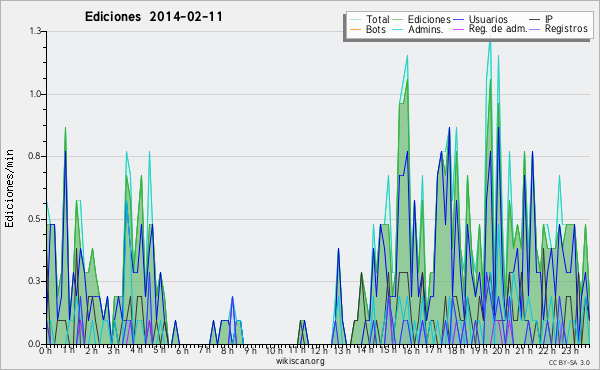The image size is (600, 370).
Task: Click the 6 h tick label
Action: (182, 350)
